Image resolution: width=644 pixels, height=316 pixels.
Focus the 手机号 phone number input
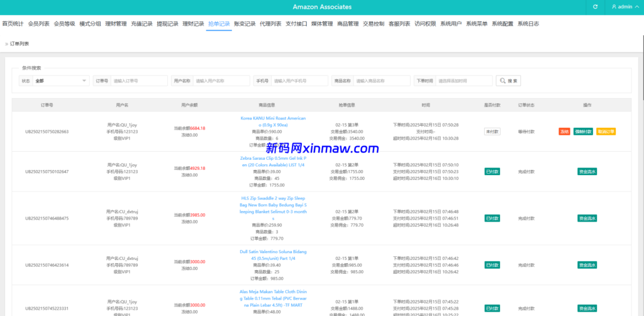point(299,81)
